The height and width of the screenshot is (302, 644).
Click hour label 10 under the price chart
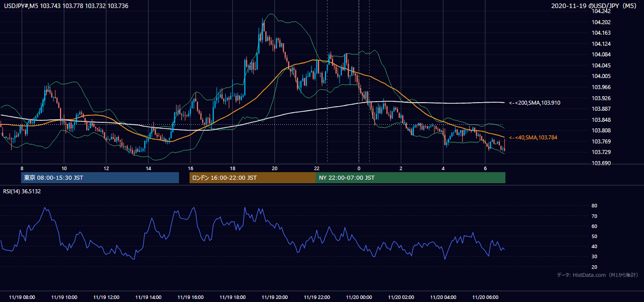pyautogui.click(x=64, y=168)
